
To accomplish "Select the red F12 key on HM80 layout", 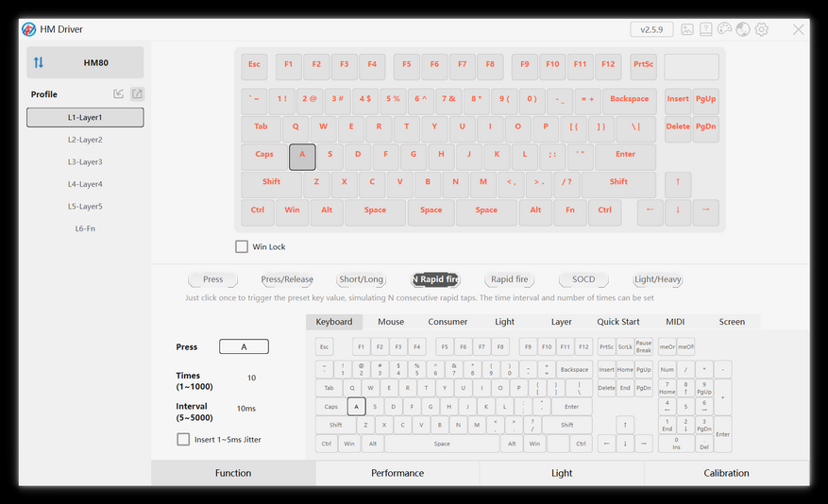I will [608, 66].
